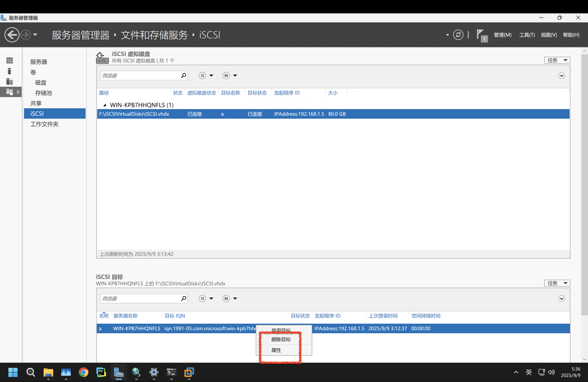Navigate to 文件和存储服务 via the breadcrumb

[154, 35]
